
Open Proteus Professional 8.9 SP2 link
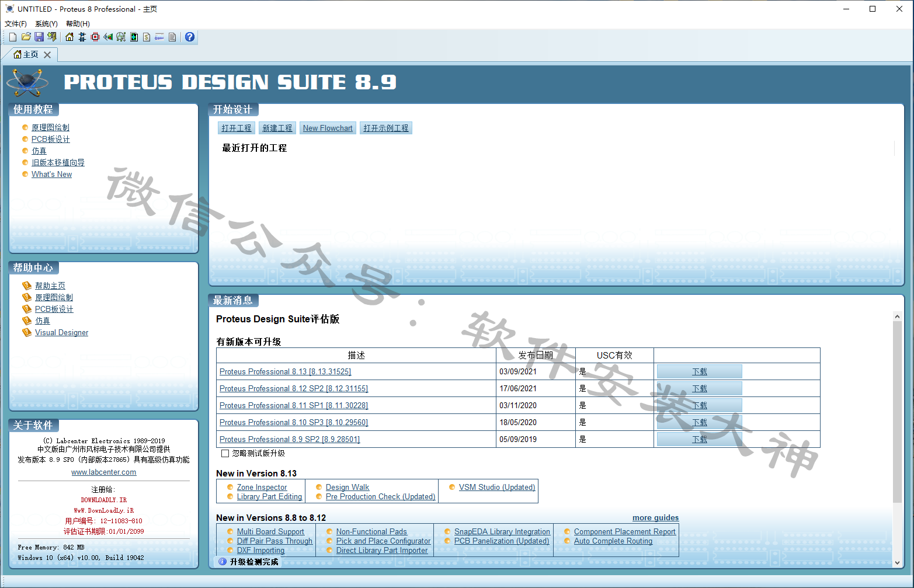pyautogui.click(x=290, y=439)
